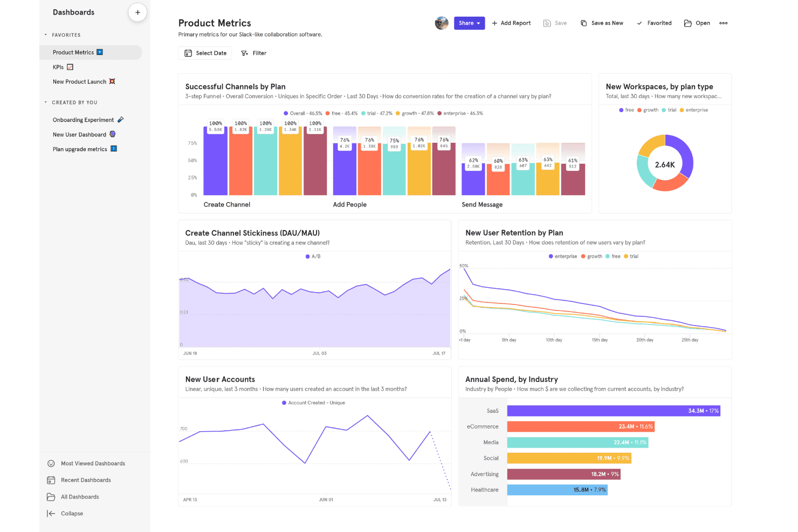Collapse the Created By You section
Image resolution: width=798 pixels, height=532 pixels.
[46, 102]
